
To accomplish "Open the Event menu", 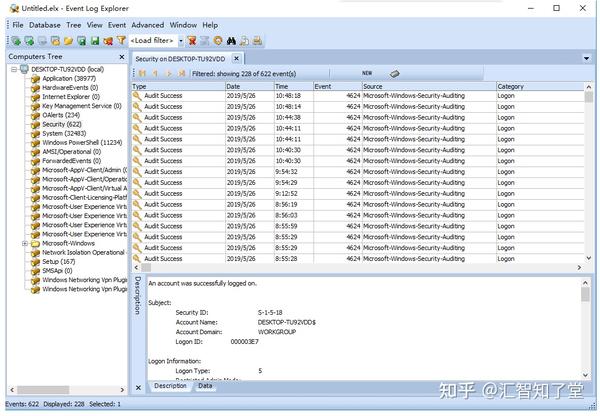I will pos(117,25).
